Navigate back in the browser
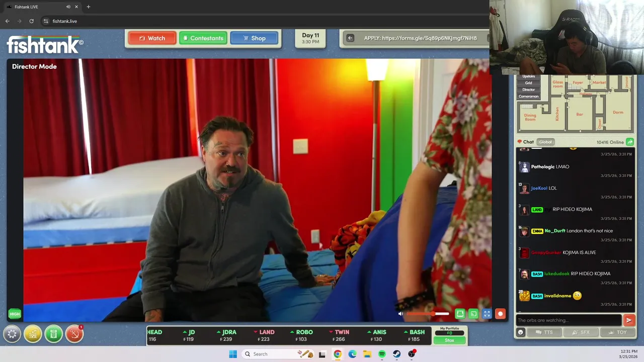 coord(7,21)
